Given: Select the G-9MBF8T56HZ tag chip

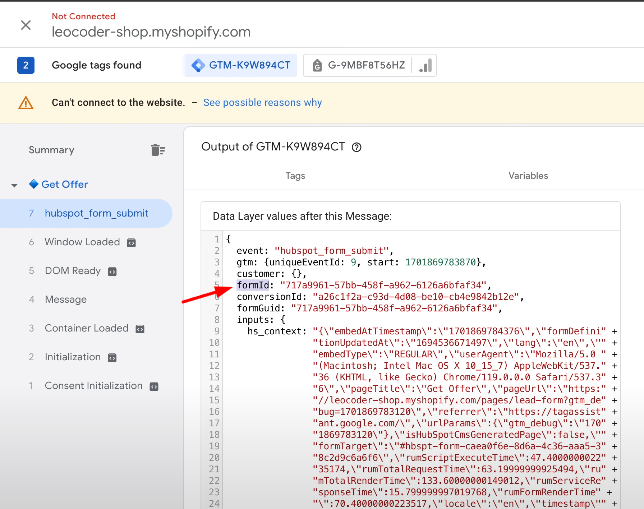Looking at the screenshot, I should point(357,65).
